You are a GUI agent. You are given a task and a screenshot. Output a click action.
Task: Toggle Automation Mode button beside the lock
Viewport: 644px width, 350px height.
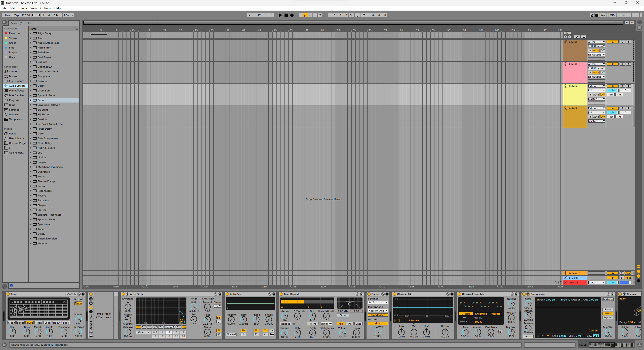[577, 37]
